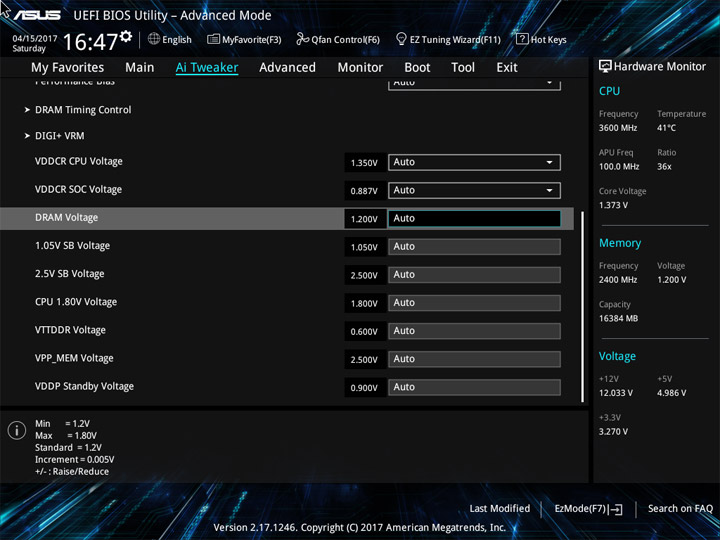Click the globe language icon
The height and width of the screenshot is (540, 720).
(154, 39)
